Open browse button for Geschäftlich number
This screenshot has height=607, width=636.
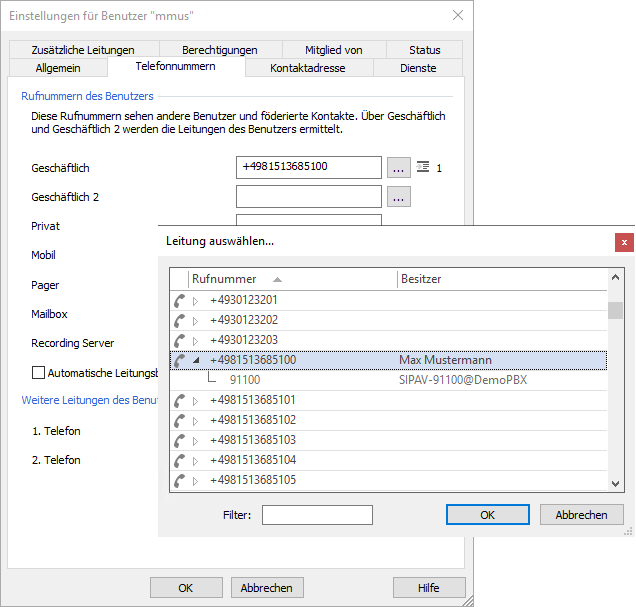pyautogui.click(x=398, y=168)
